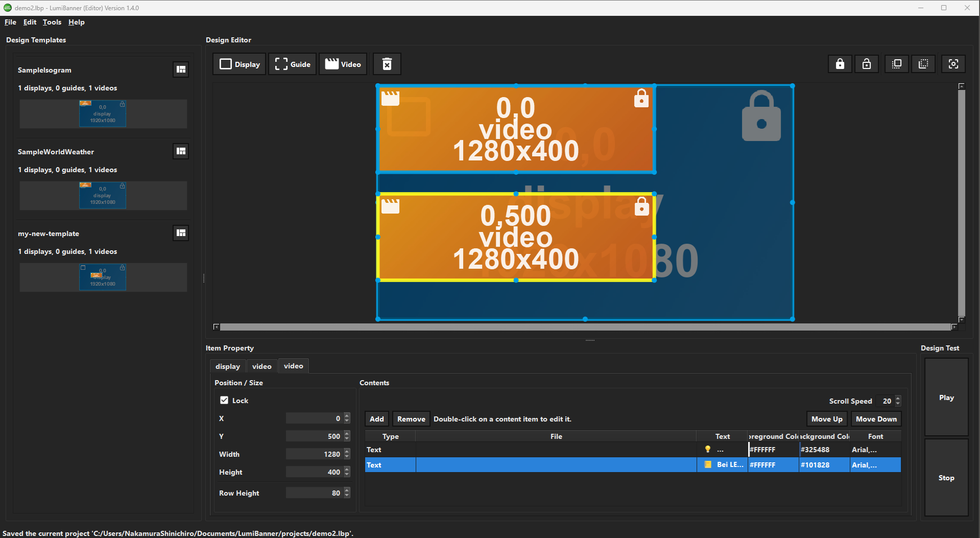The image size is (980, 538).
Task: Add a Video item from toolbar
Action: [343, 64]
